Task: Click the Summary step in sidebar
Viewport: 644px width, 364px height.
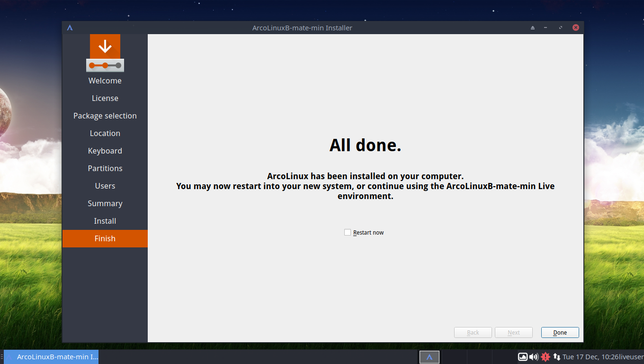Action: 105,203
